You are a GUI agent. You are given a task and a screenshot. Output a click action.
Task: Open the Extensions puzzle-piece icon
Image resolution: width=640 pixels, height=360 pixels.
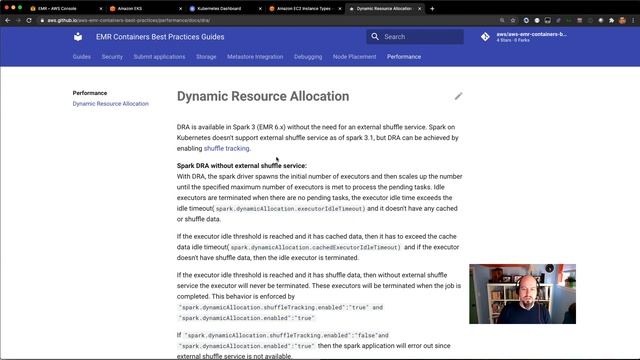pos(611,20)
